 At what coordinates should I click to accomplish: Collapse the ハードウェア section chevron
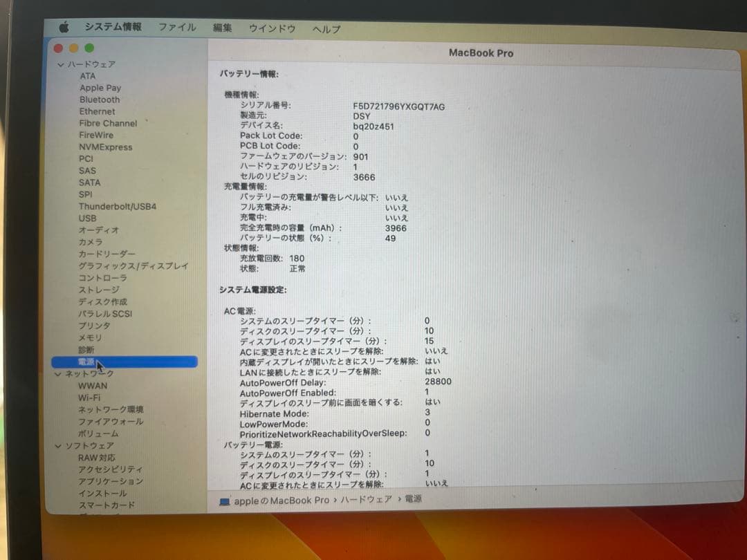pyautogui.click(x=60, y=64)
